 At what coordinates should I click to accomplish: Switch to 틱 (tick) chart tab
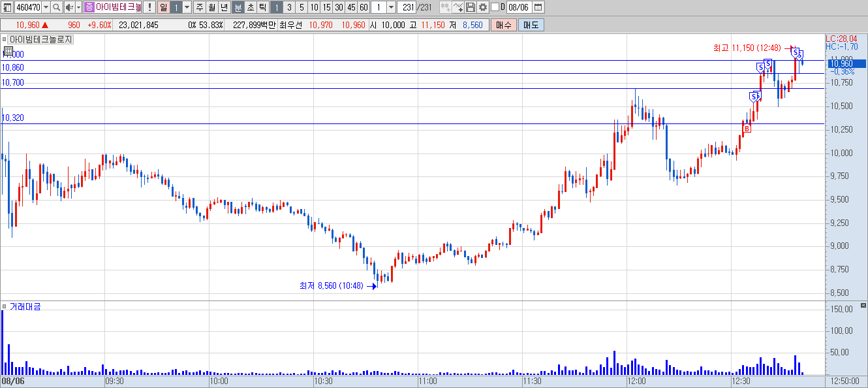[x=262, y=8]
